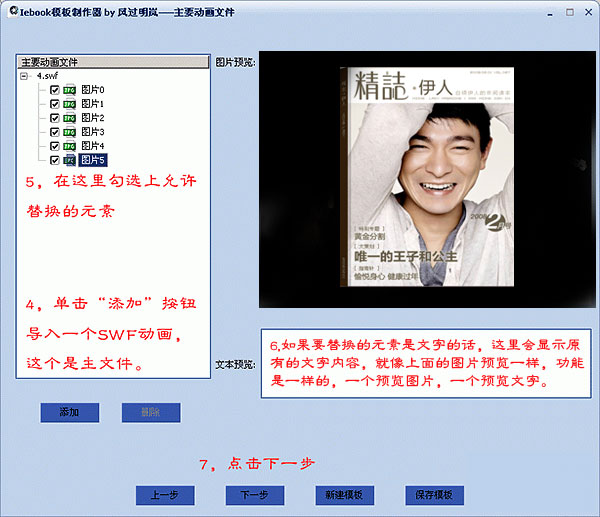Minimize the template maker window

click(x=550, y=13)
